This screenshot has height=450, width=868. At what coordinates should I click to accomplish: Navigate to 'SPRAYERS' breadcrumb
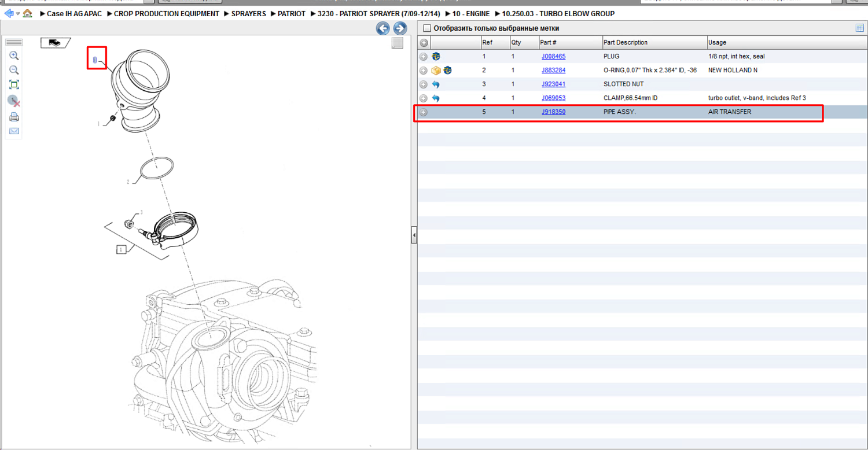point(249,14)
